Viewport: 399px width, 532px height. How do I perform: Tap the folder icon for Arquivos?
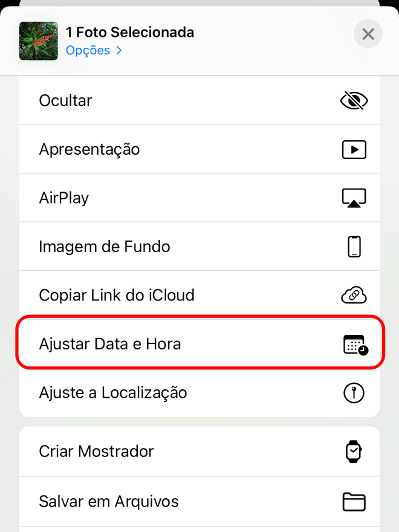coord(354,501)
